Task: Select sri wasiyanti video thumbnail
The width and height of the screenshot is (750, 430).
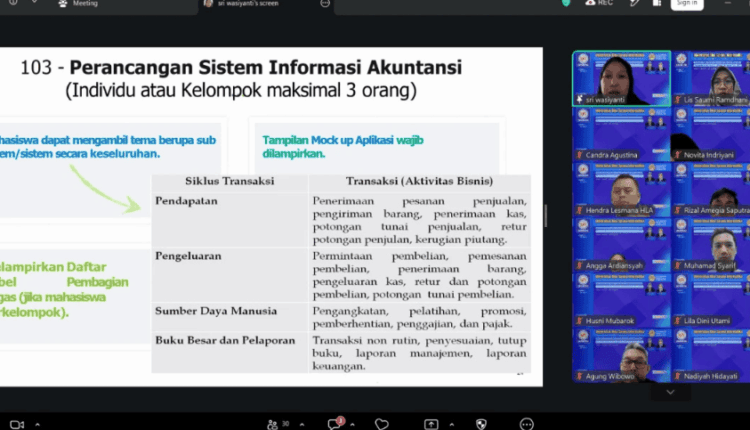Action: click(622, 78)
